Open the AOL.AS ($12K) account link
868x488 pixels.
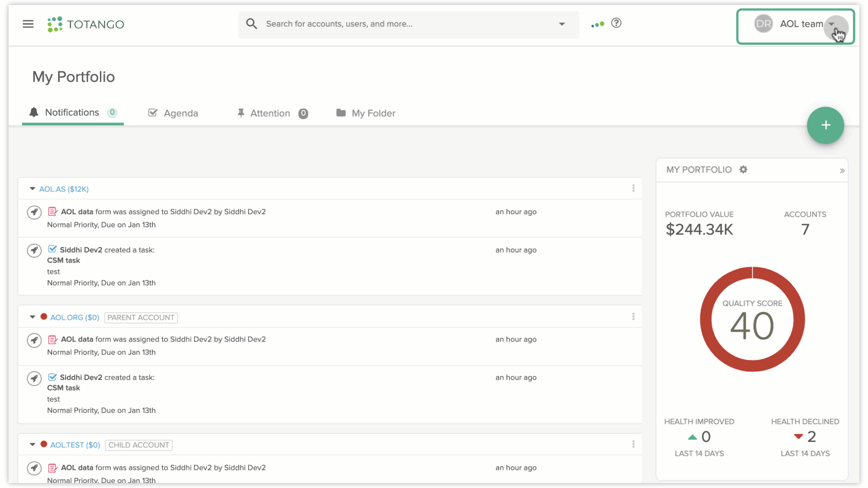pos(64,189)
